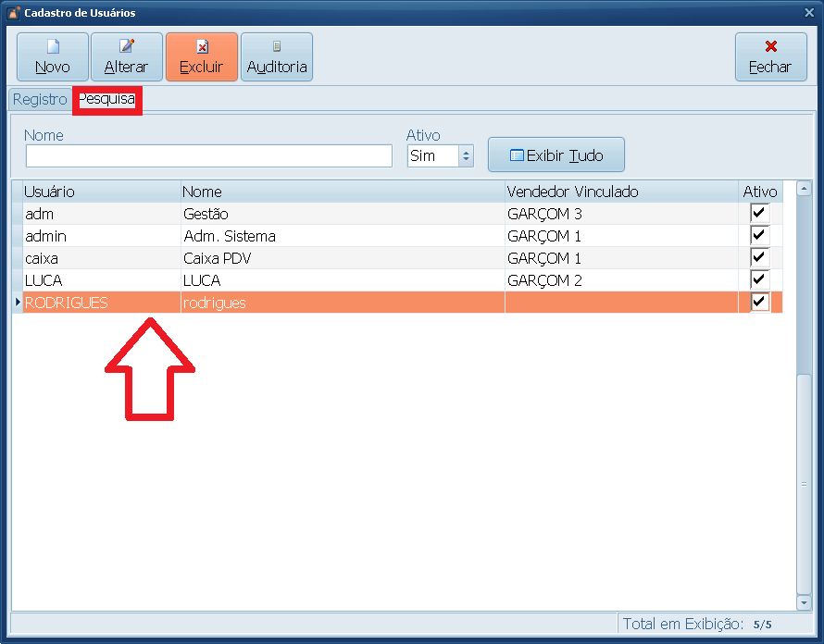Select the Pesquisa tab
This screenshot has height=644, width=824.
coord(106,99)
